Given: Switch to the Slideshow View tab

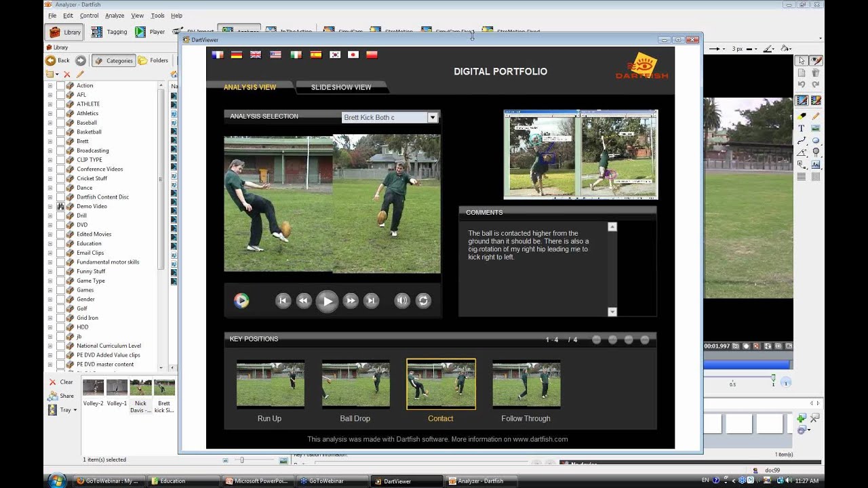Looking at the screenshot, I should click(x=340, y=87).
